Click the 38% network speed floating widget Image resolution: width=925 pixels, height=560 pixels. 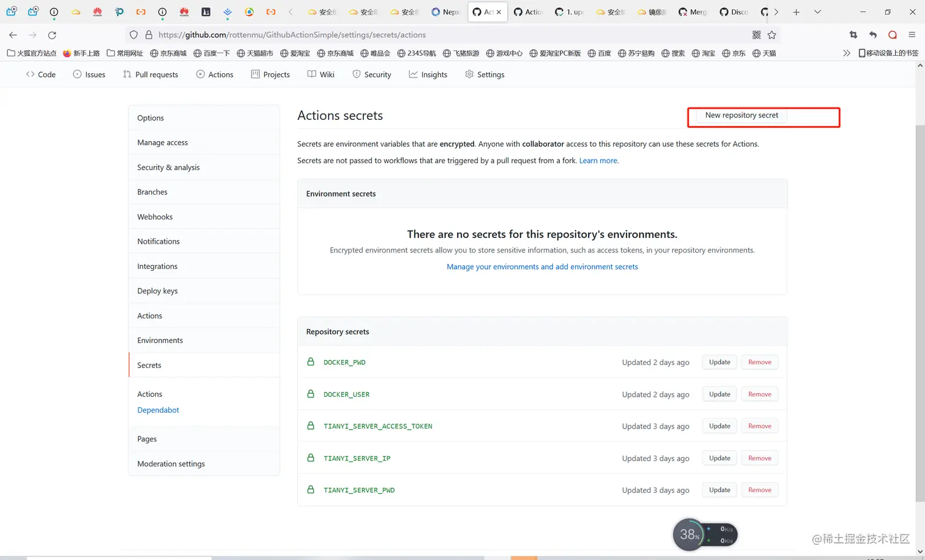[705, 535]
